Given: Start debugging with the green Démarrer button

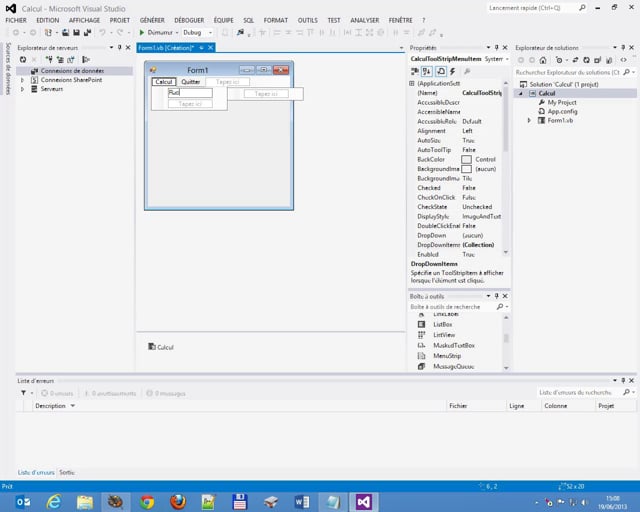Looking at the screenshot, I should click(156, 32).
